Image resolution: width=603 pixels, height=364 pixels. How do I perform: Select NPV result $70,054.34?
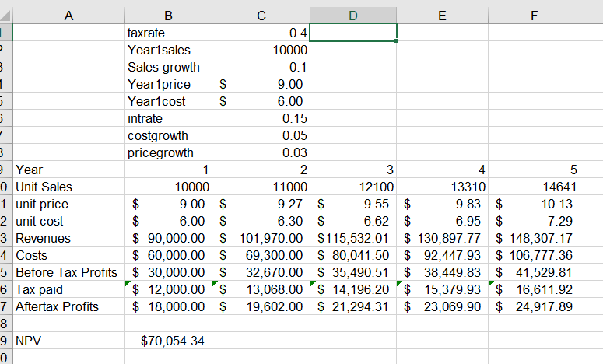[168, 341]
